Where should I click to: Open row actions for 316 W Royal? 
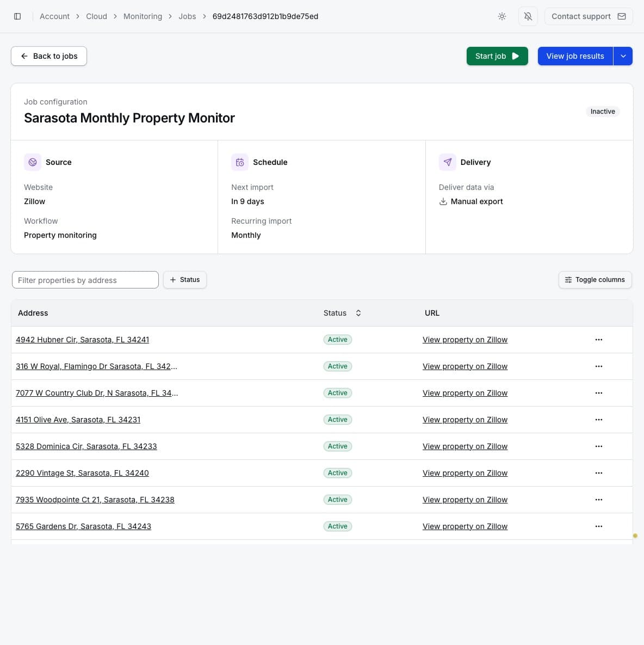tap(599, 366)
